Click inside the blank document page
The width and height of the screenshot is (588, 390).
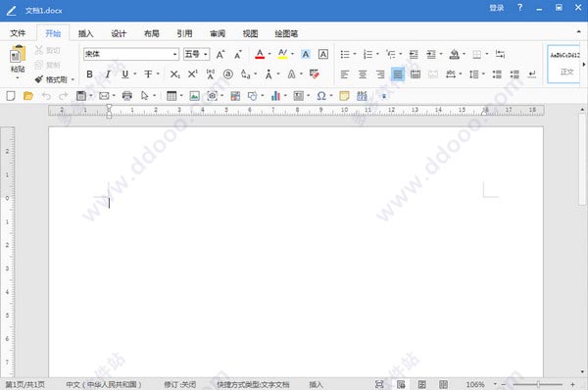[x=296, y=251]
